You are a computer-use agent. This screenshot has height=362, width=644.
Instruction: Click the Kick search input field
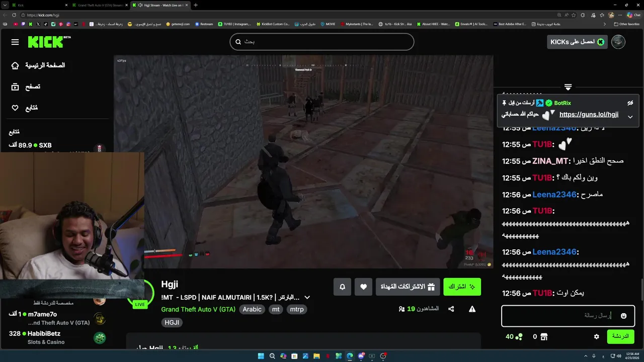click(x=322, y=42)
